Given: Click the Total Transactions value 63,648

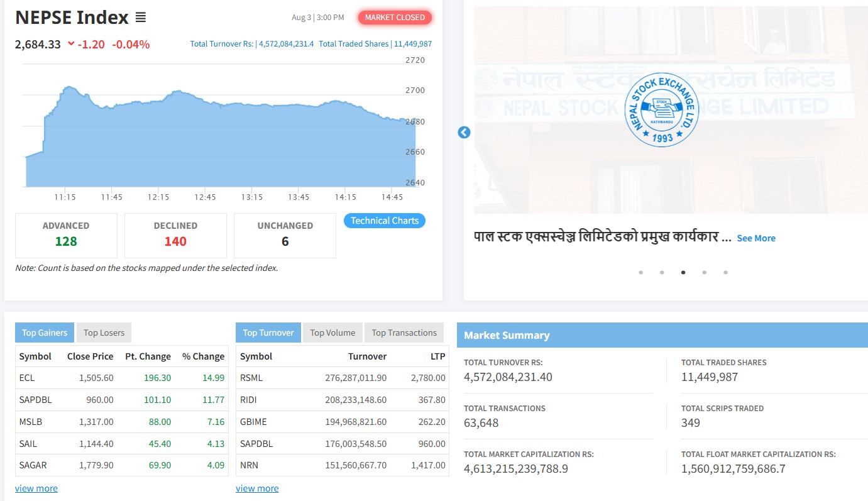Looking at the screenshot, I should coord(481,423).
